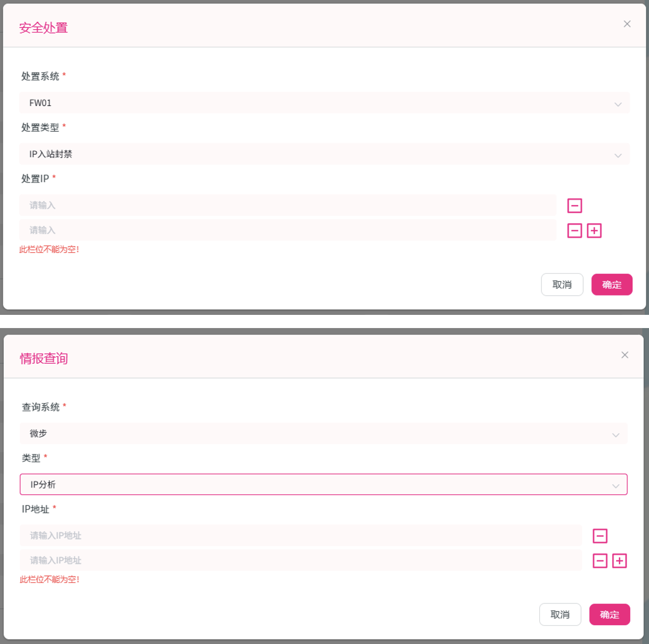This screenshot has width=649, height=644.
Task: Click 取消 in the 安全处置 dialog
Action: pyautogui.click(x=562, y=285)
